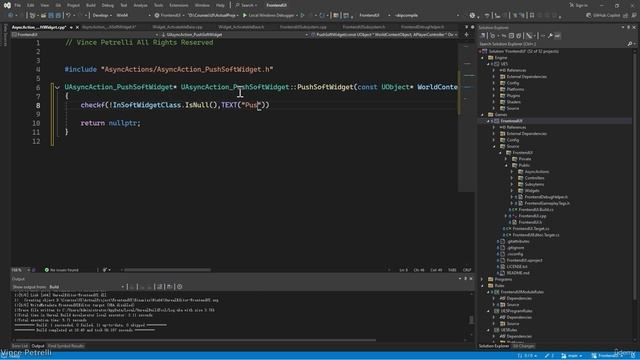Open the View menu
The height and width of the screenshot is (360, 640).
click(x=44, y=5)
